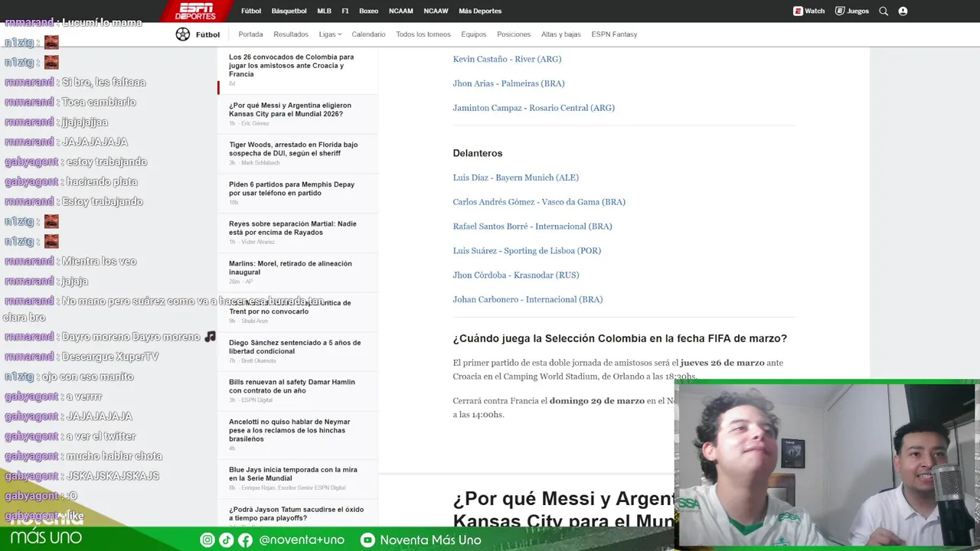The height and width of the screenshot is (551, 980).
Task: Switch to the Resultados tab
Action: click(x=291, y=34)
